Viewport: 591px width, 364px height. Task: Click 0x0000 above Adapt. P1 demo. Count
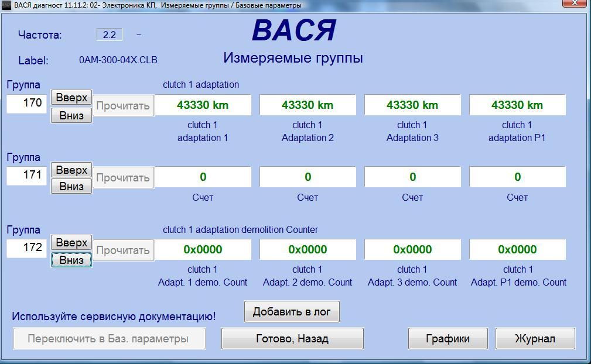tap(517, 249)
